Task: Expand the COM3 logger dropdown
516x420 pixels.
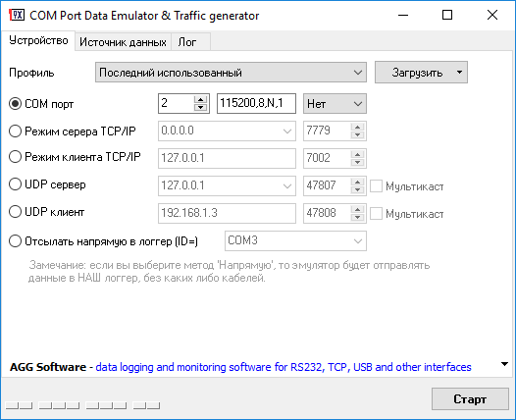Action: (295, 241)
